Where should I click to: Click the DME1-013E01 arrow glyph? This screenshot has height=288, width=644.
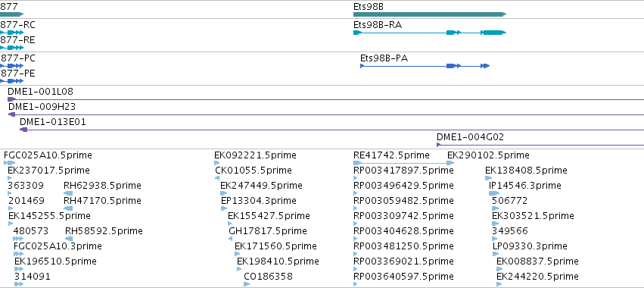coord(23,130)
